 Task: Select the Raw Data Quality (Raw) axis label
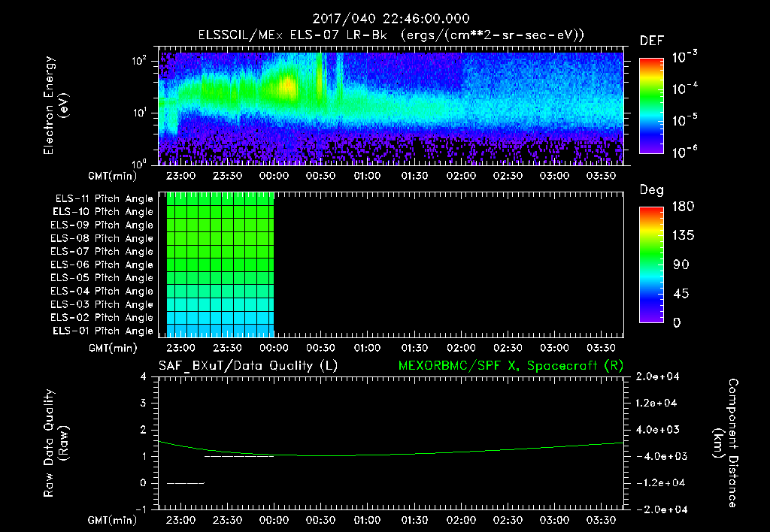point(56,443)
